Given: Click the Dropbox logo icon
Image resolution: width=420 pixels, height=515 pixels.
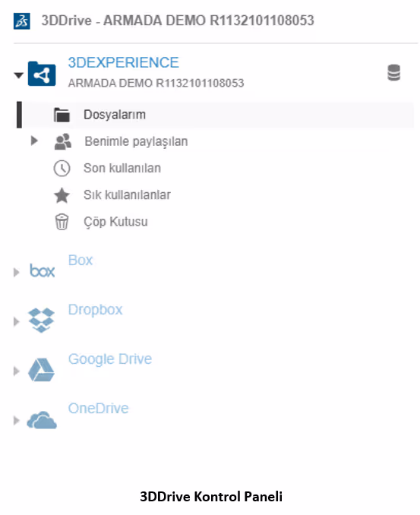Looking at the screenshot, I should click(x=41, y=320).
